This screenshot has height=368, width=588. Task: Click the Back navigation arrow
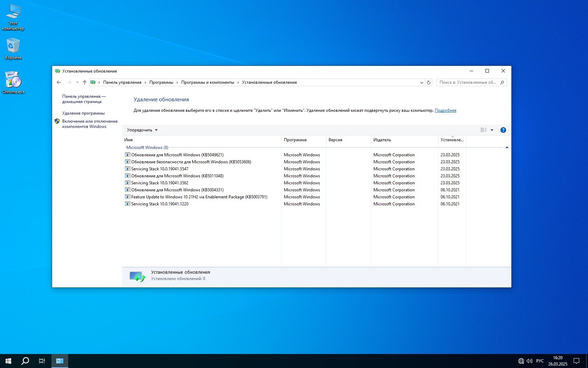pos(59,82)
